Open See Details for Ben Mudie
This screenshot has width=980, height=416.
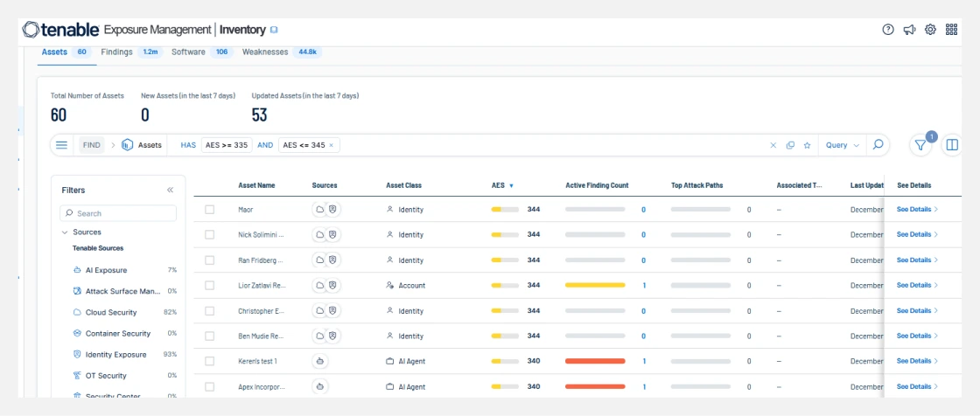918,336
